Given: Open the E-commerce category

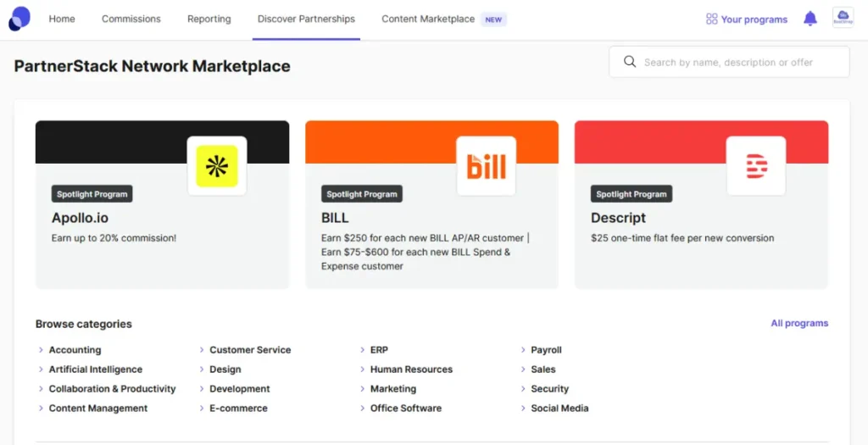Looking at the screenshot, I should (x=238, y=408).
